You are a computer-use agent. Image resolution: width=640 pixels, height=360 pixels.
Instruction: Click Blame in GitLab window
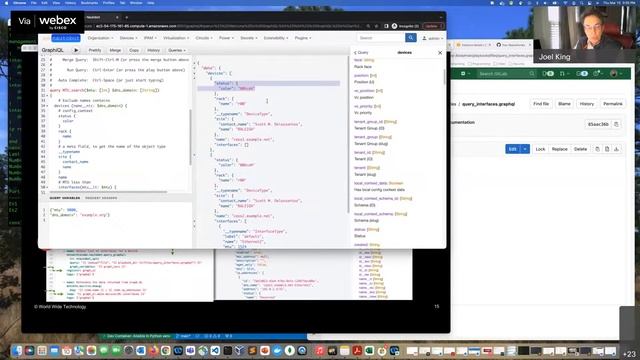point(564,104)
